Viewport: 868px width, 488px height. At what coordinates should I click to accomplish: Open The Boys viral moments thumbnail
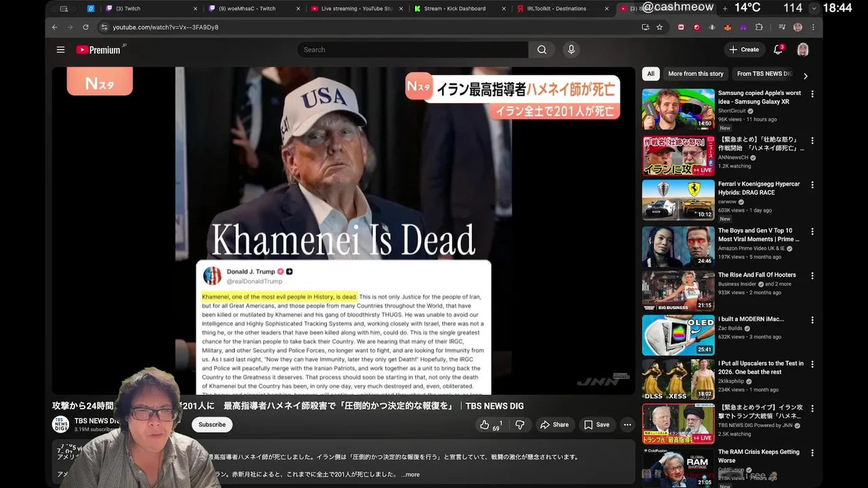click(x=678, y=246)
